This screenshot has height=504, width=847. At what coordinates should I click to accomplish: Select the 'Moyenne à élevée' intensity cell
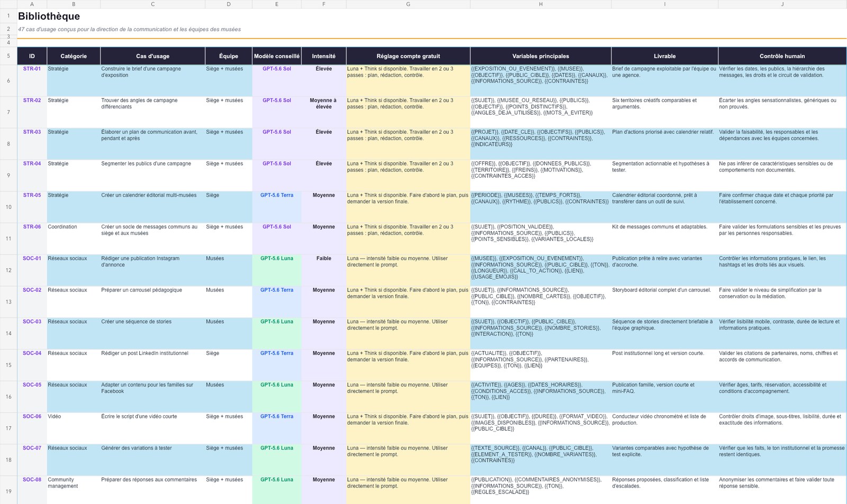[324, 112]
